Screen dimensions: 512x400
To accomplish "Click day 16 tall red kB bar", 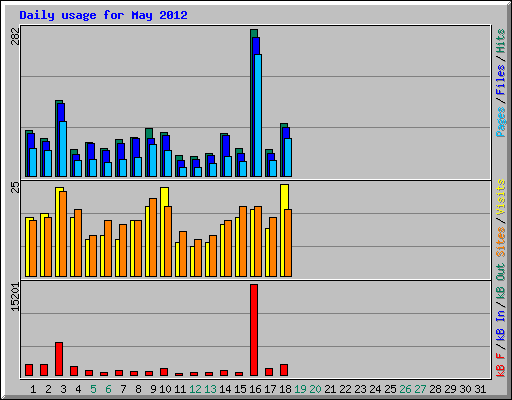I will coord(254,330).
